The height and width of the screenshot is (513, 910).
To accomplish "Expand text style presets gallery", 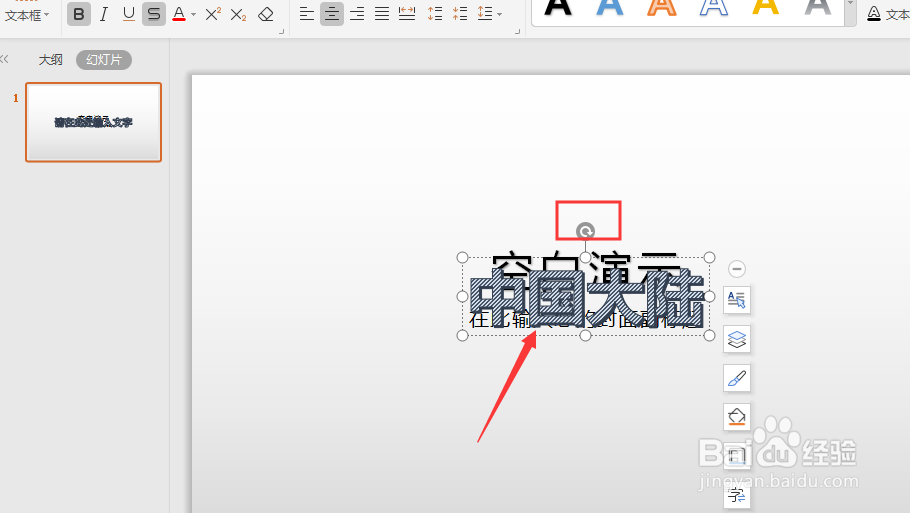I will coord(850,12).
